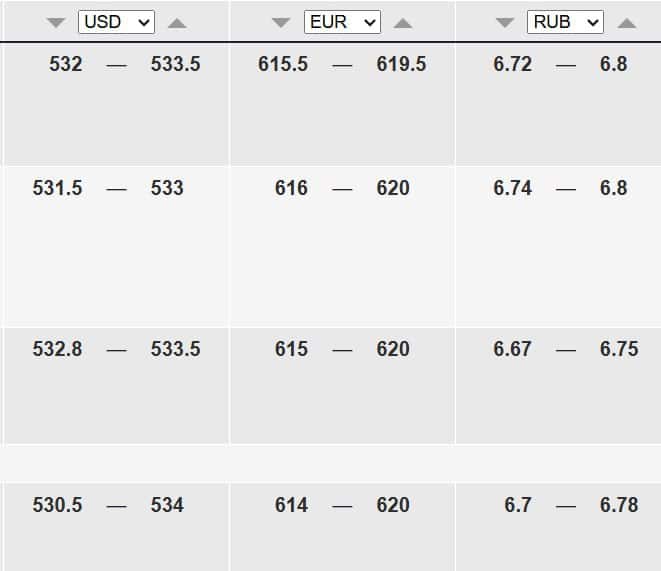Click the USD rate 532.8
The image size is (661, 571).
click(57, 349)
